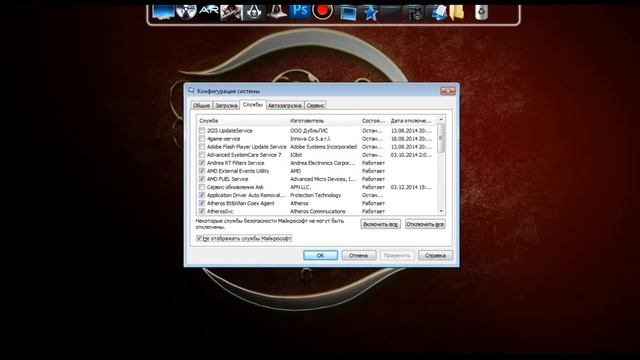Click the services list scroll-up arrow
This screenshot has height=360, width=640.
pos(441,120)
